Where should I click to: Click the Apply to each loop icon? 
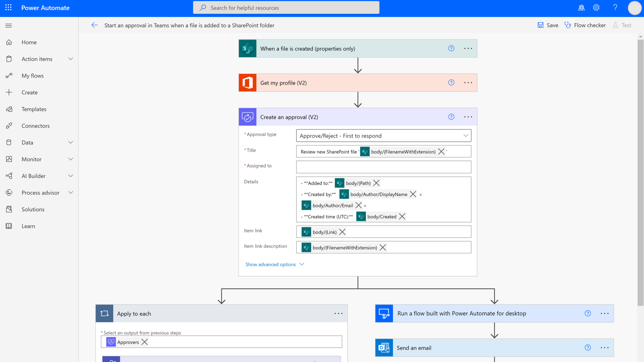[x=104, y=313]
